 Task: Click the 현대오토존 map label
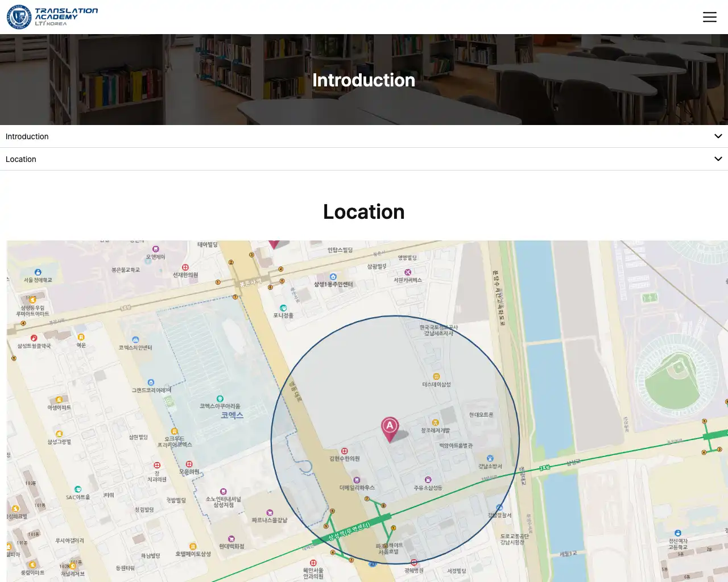coord(481,415)
